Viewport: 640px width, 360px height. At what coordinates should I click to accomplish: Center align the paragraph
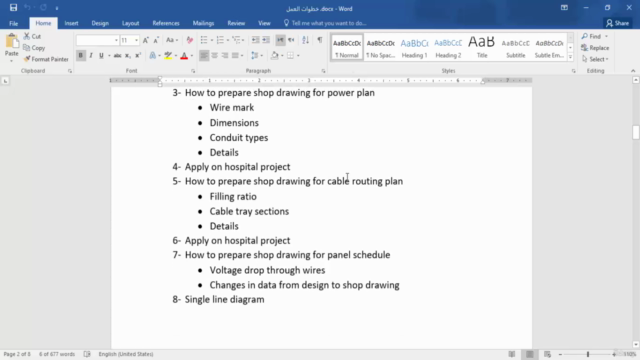214,56
